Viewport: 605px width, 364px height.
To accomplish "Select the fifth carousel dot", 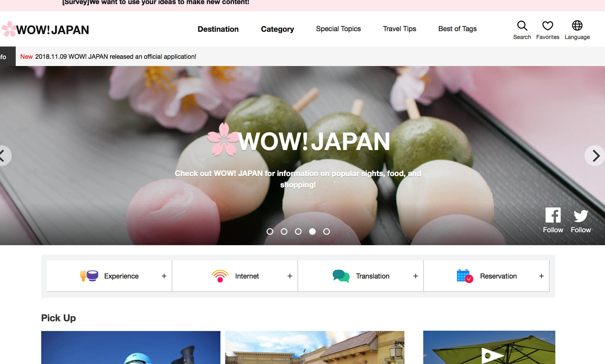I will [326, 232].
